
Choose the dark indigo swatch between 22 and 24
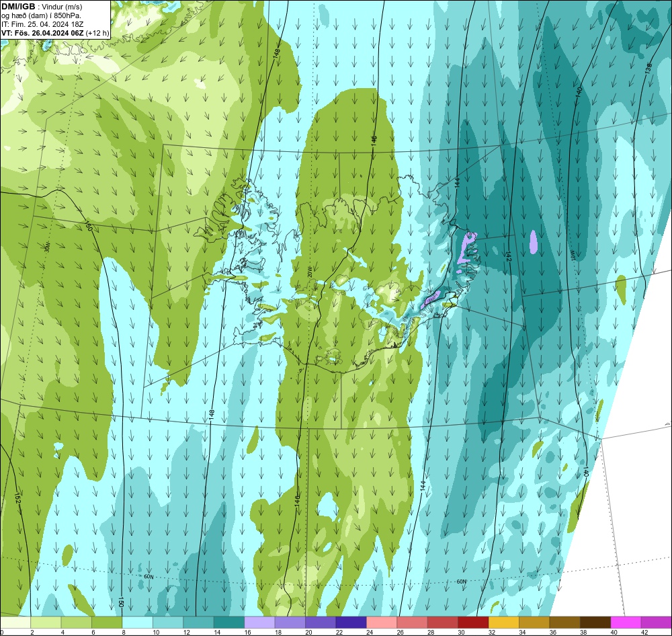(x=351, y=623)
